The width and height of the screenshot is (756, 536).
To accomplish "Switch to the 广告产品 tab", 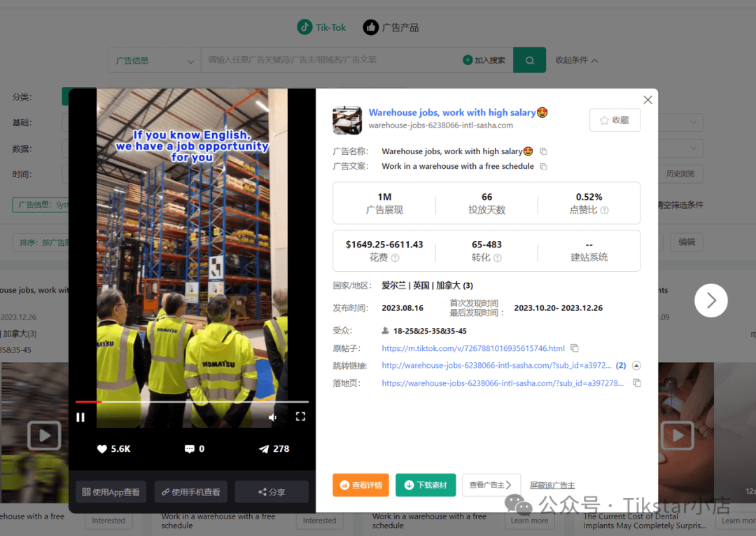I will click(391, 27).
